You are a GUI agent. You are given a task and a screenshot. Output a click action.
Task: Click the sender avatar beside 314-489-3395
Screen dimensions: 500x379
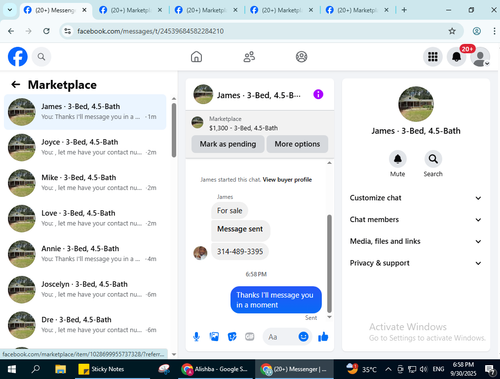click(200, 253)
